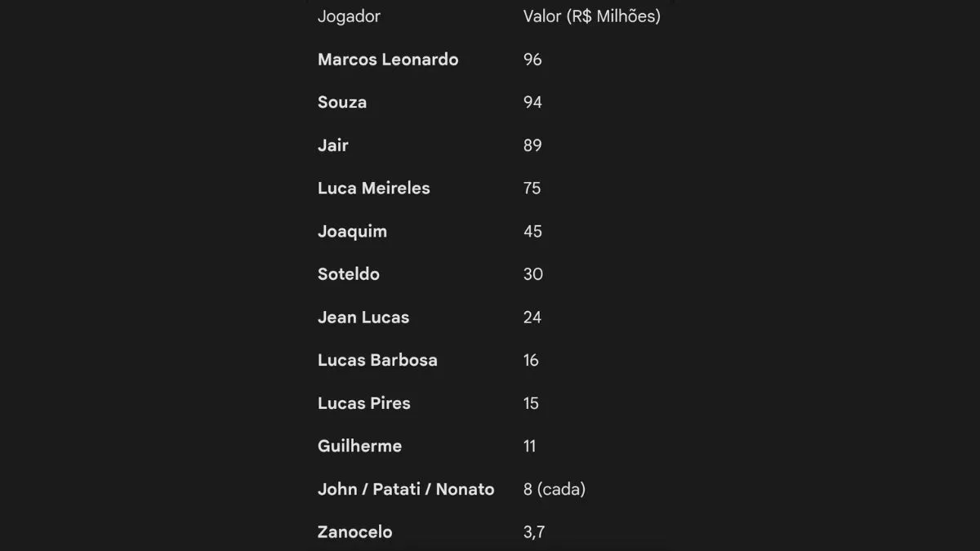980x551 pixels.
Task: Click on Guilherme
Action: [359, 446]
